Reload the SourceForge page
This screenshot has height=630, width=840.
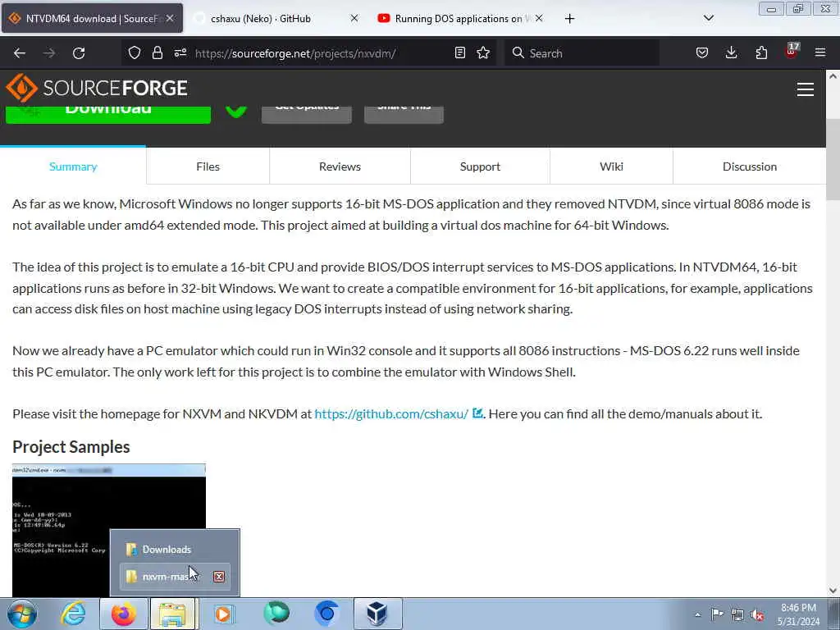pos(79,53)
